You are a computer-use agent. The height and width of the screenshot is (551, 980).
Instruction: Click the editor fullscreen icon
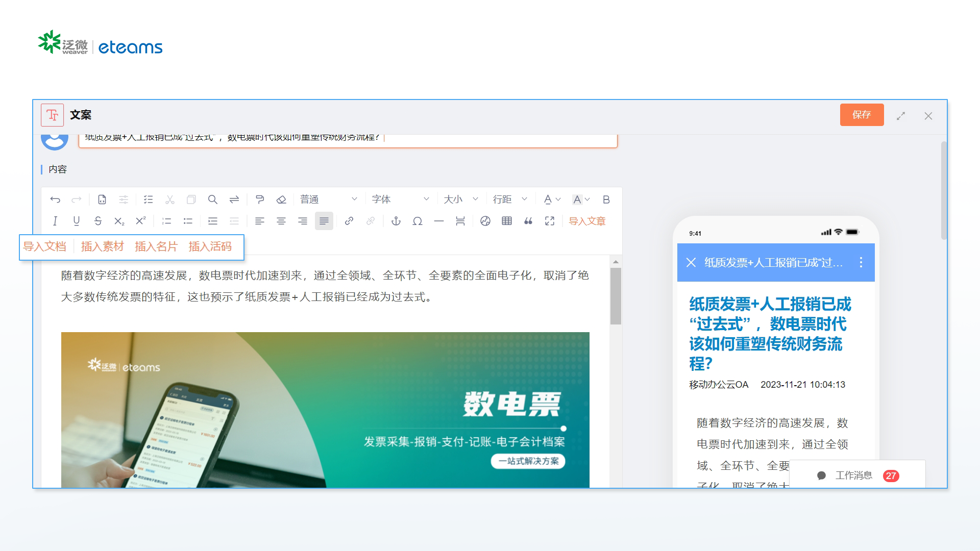tap(550, 221)
